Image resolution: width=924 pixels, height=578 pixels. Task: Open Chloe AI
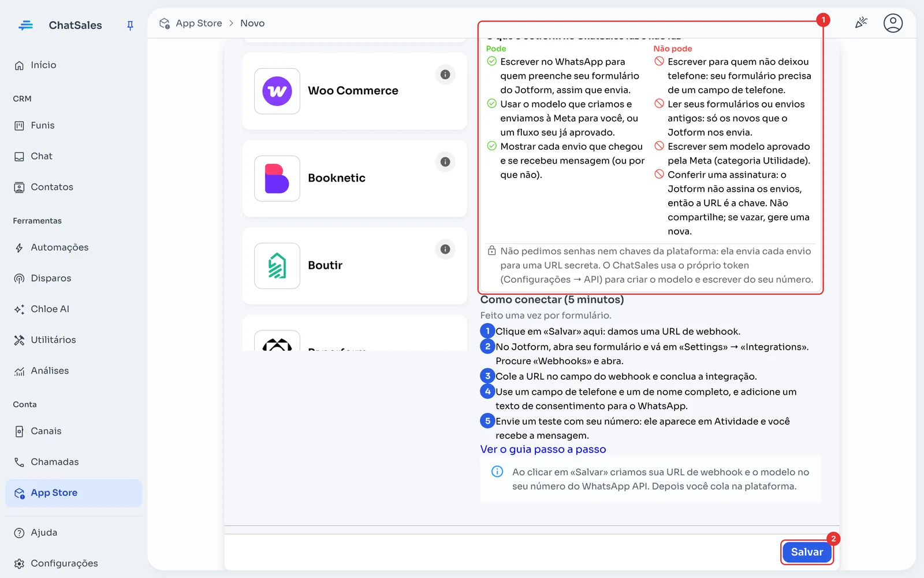(74, 309)
